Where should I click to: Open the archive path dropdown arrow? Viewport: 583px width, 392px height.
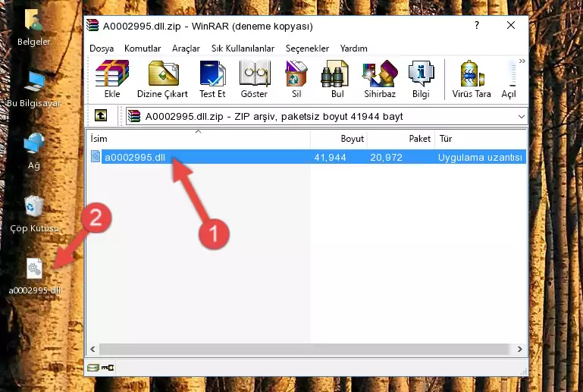(522, 117)
